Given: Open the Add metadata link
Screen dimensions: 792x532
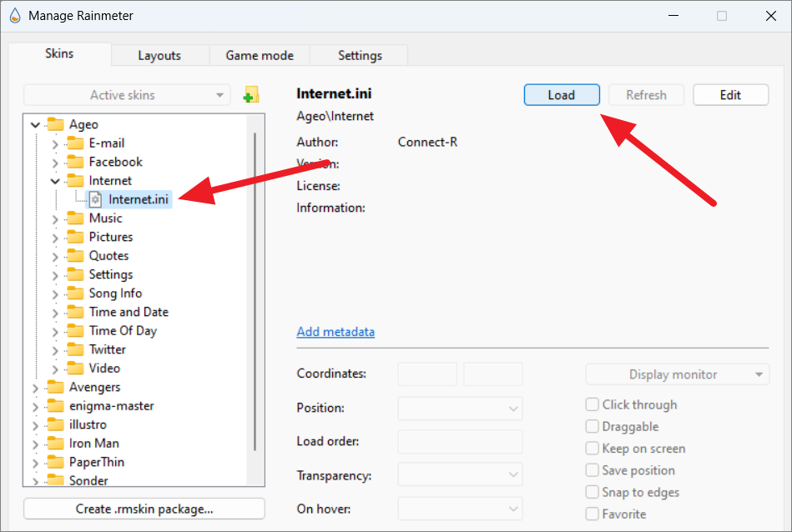Looking at the screenshot, I should tap(335, 332).
